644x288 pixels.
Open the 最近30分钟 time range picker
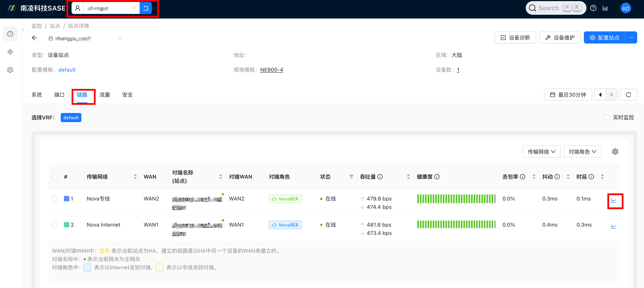[x=568, y=95]
